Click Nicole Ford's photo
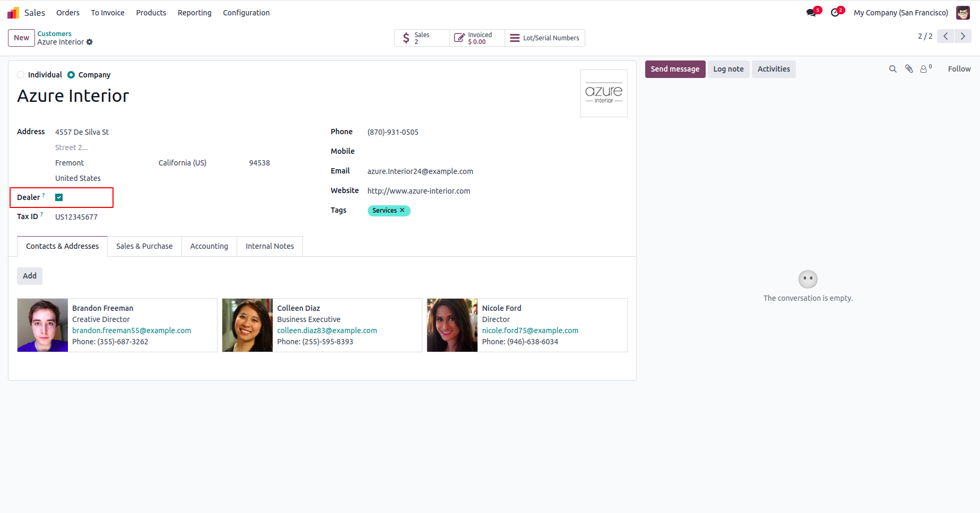Viewport: 980px width, 513px height. pyautogui.click(x=452, y=325)
